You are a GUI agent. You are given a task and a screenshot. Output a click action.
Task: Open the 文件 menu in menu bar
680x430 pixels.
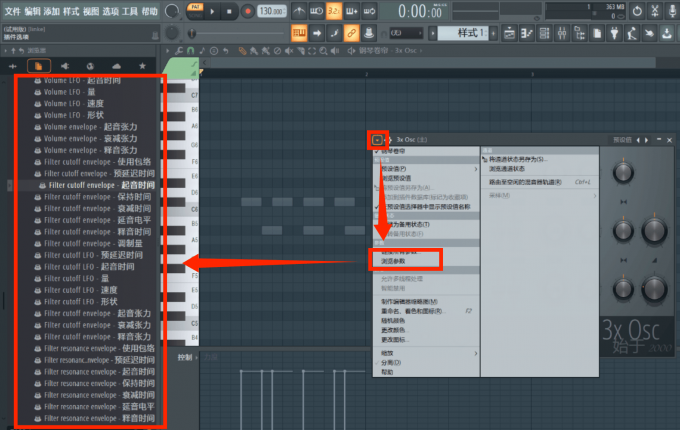[x=12, y=11]
